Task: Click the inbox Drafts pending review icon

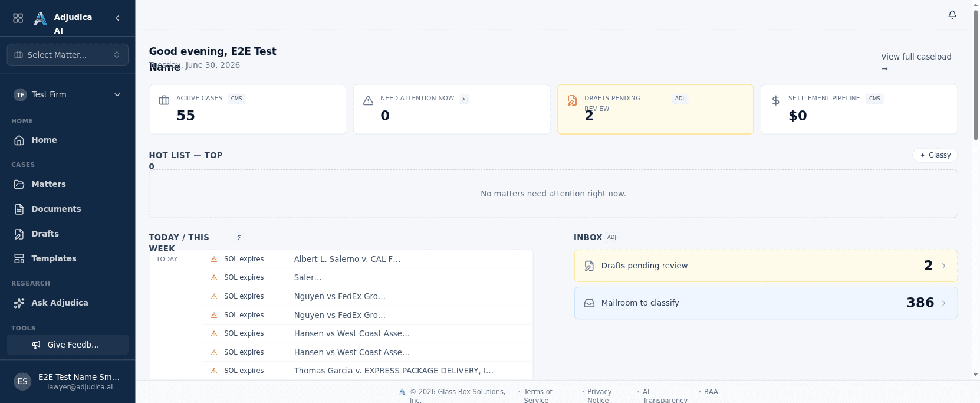Action: coord(589,266)
